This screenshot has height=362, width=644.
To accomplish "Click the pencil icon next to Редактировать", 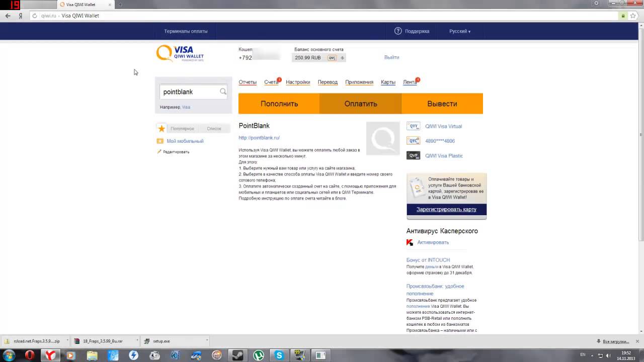I will click(x=159, y=151).
